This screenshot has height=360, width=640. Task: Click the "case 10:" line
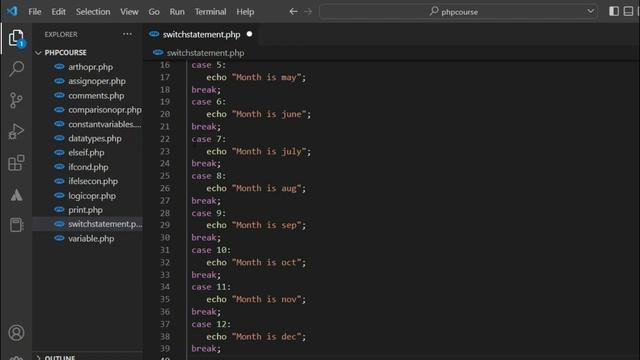click(211, 250)
